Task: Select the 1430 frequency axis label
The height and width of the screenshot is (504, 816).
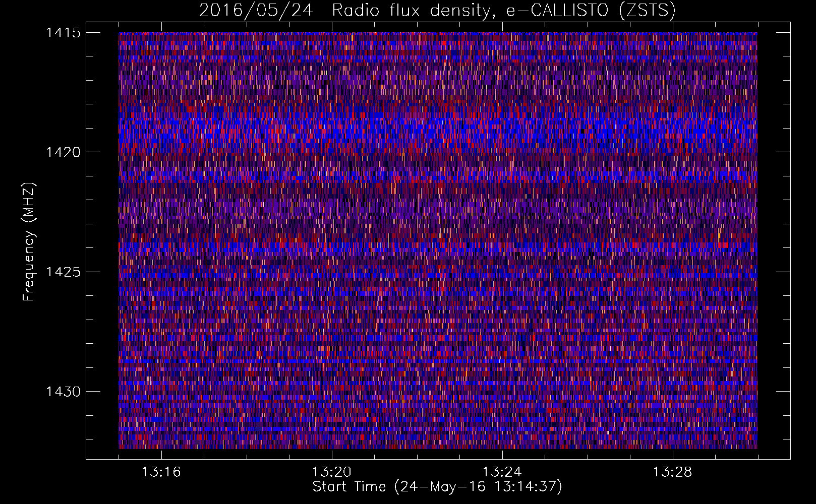Action: pyautogui.click(x=63, y=392)
